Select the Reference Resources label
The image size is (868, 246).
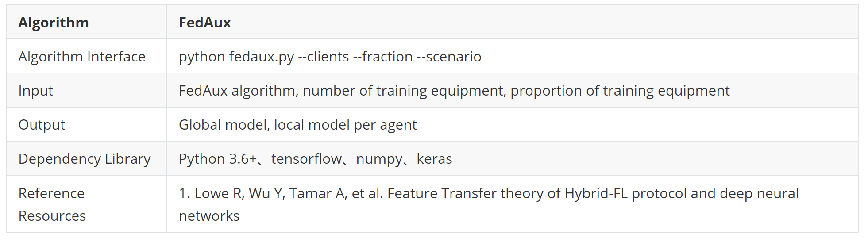coord(52,204)
